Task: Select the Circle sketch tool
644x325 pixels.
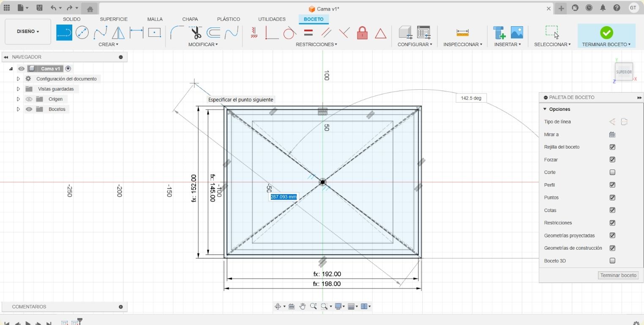Action: click(x=82, y=33)
